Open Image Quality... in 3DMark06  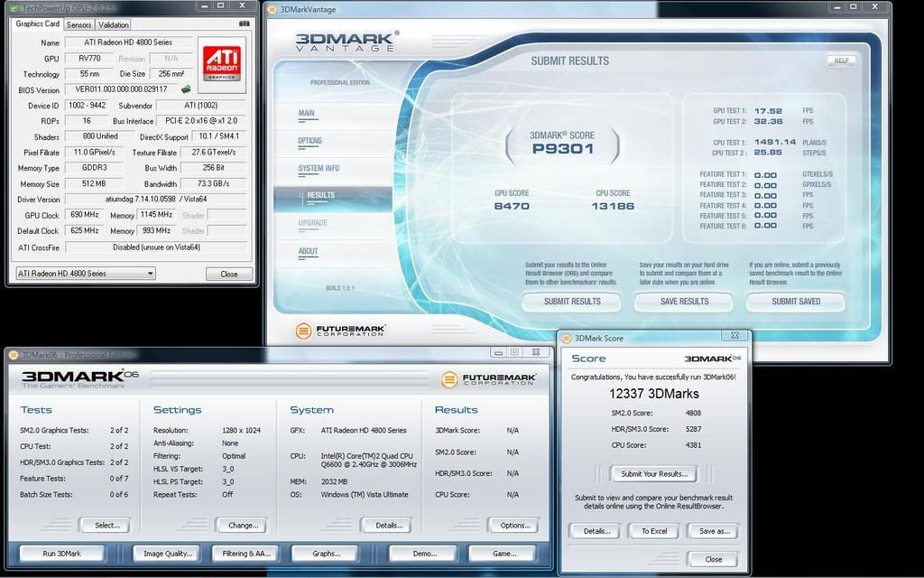[x=168, y=554]
